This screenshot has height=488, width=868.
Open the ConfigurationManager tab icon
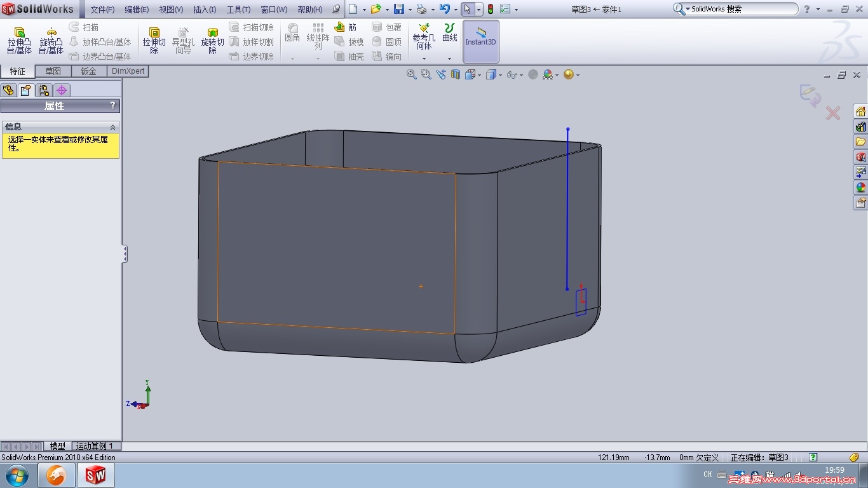point(44,90)
